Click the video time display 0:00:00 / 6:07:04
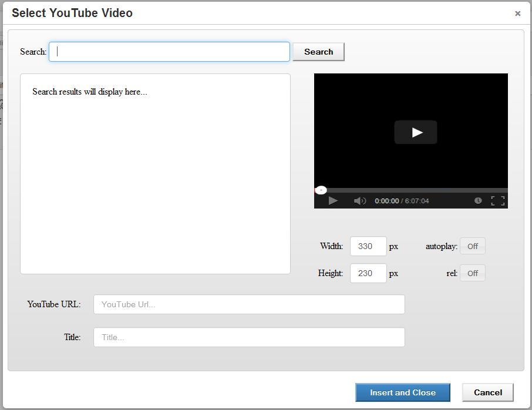 click(402, 201)
